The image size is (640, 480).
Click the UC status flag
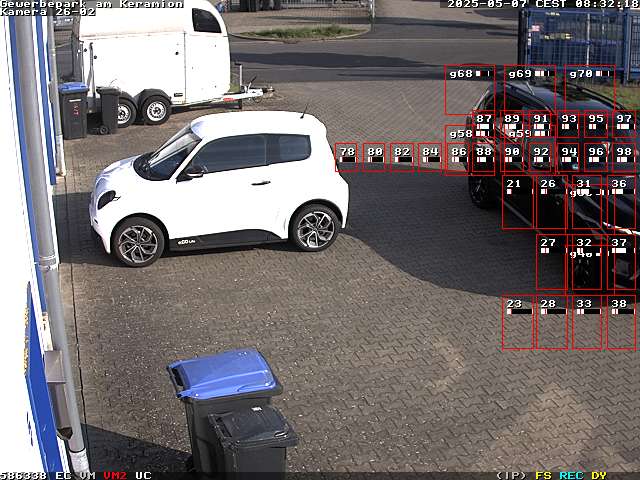click(x=143, y=476)
